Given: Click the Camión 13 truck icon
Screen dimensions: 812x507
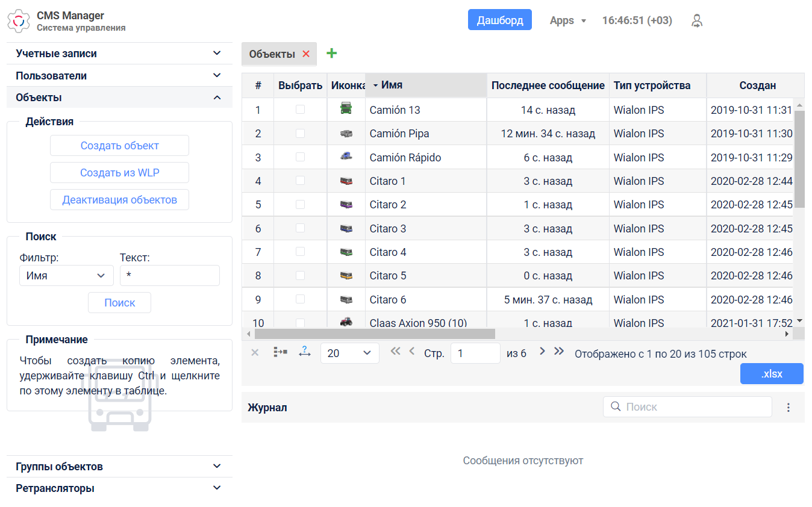Looking at the screenshot, I should point(346,109).
